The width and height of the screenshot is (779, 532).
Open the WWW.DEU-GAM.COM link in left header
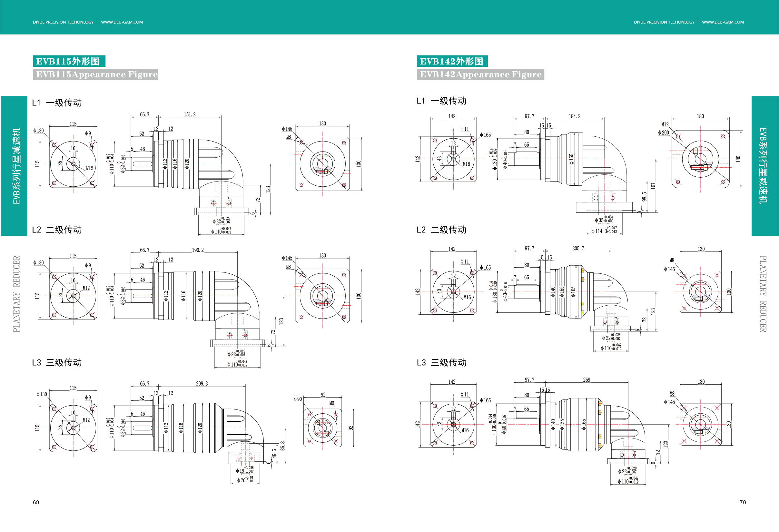coord(122,22)
